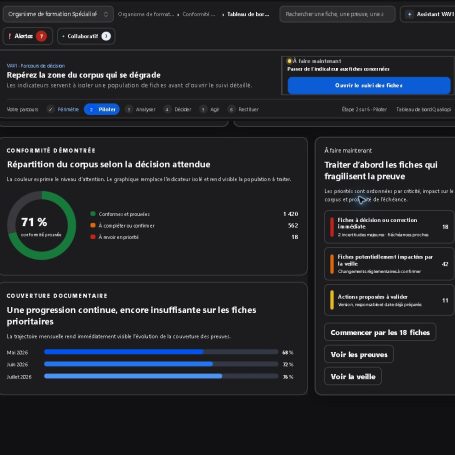Click 'Voir les preuves' button
Screen dimensions: 455x455
point(359,354)
